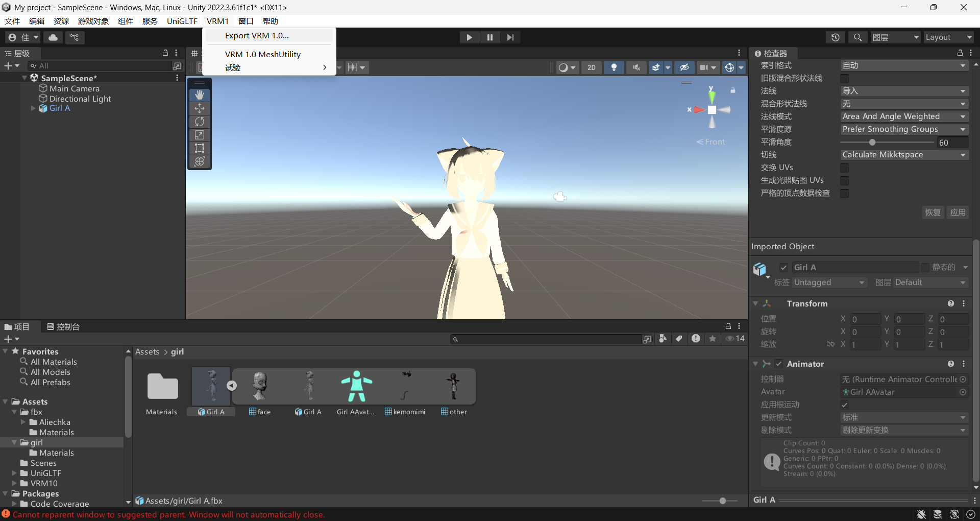
Task: Select the Rotate tool
Action: 200,122
